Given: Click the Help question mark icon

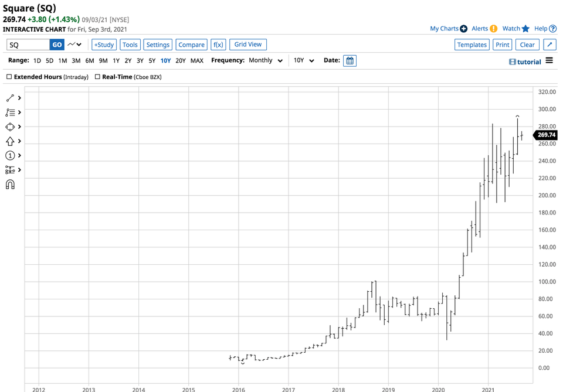Looking at the screenshot, I should 553,29.
